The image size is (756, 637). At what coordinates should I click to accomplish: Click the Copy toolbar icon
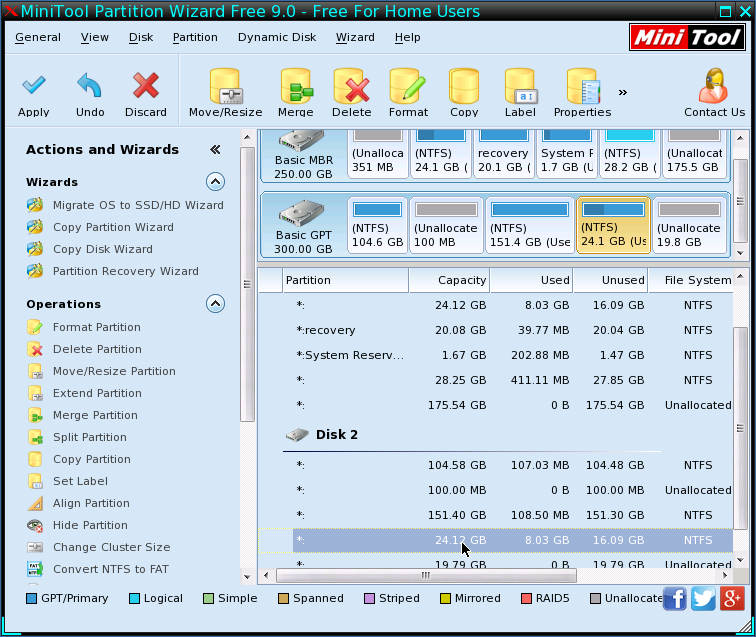pyautogui.click(x=464, y=87)
